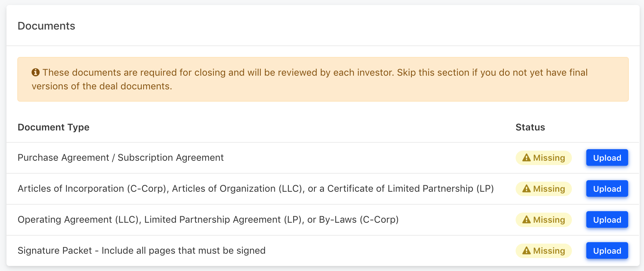Click the Status column header
The width and height of the screenshot is (644, 271).
coord(530,127)
